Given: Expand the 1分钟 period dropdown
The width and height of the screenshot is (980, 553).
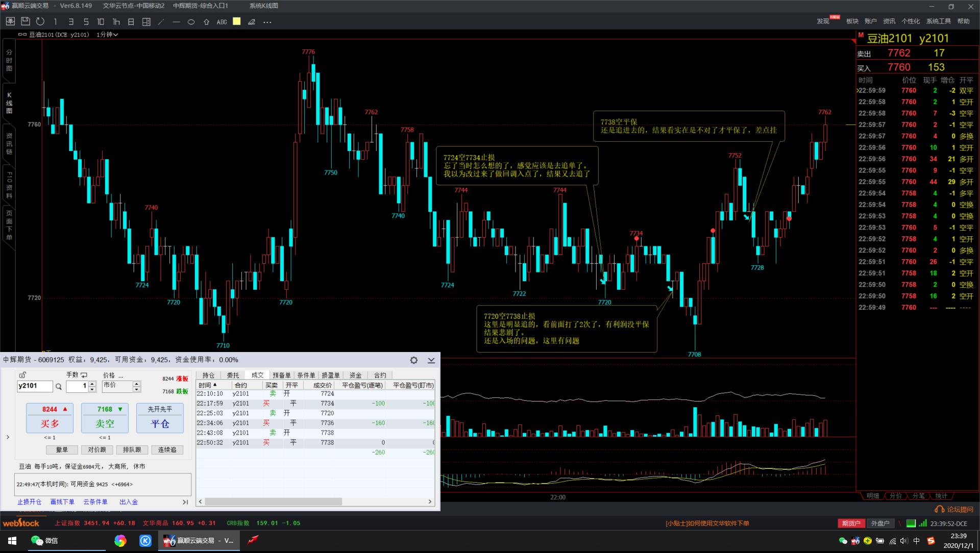Looking at the screenshot, I should 107,35.
